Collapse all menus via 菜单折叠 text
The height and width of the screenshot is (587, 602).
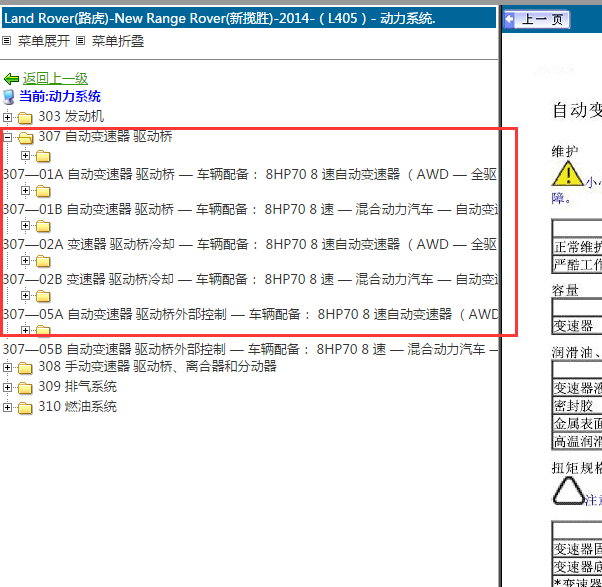pos(118,41)
